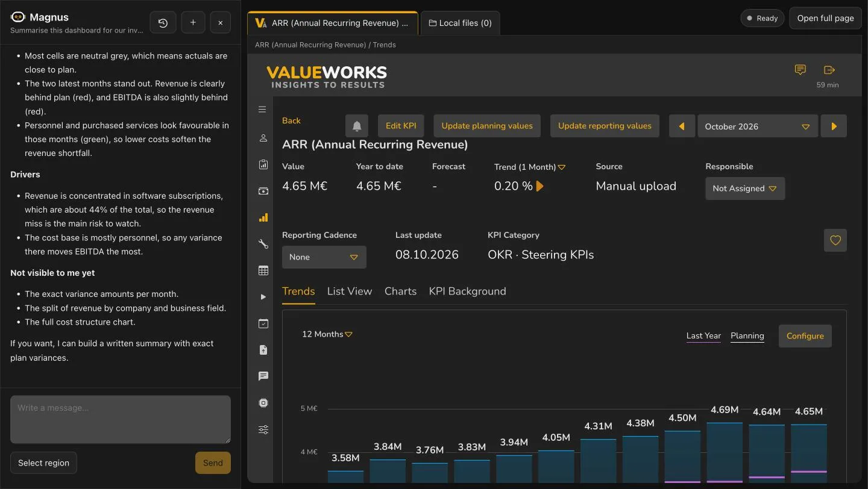Start a new Magnus chat
The width and height of the screenshot is (868, 489).
[193, 23]
